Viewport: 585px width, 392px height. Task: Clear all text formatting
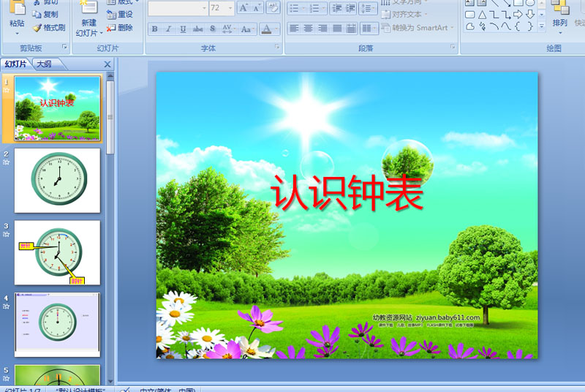(273, 8)
